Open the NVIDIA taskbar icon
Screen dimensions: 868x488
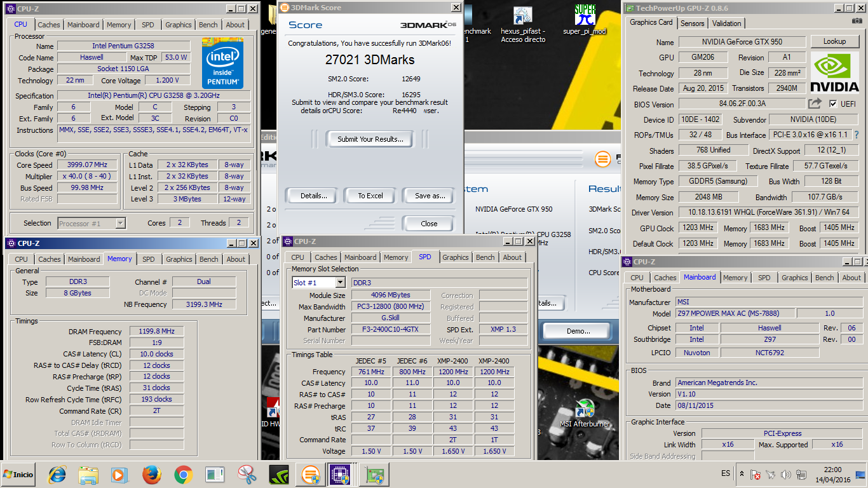tap(278, 474)
